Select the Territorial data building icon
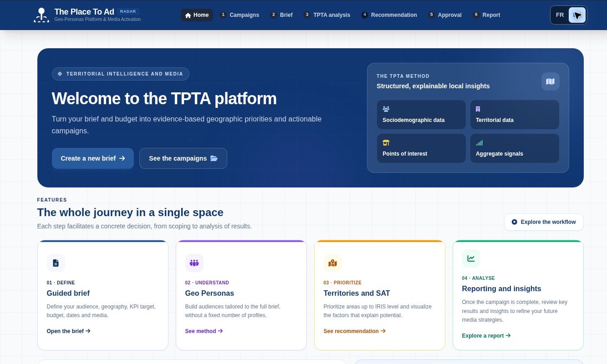Screen dimensions: 607x364 pyautogui.click(x=478, y=109)
